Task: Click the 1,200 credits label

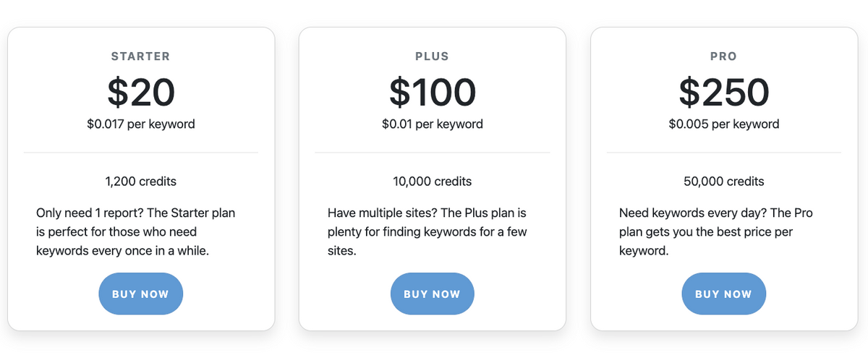Action: click(140, 181)
